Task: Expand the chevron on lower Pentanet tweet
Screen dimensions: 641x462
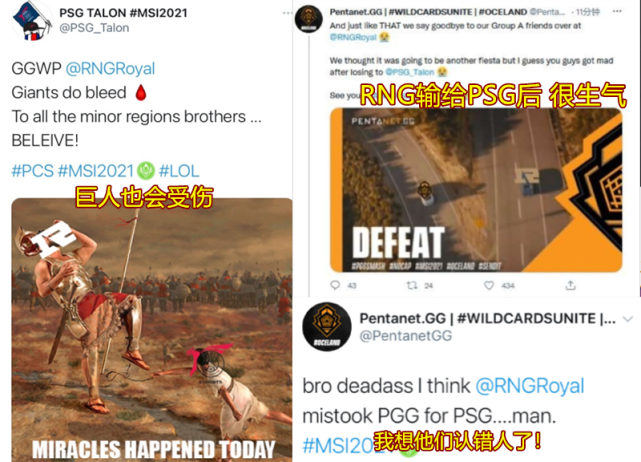Action: [x=628, y=318]
